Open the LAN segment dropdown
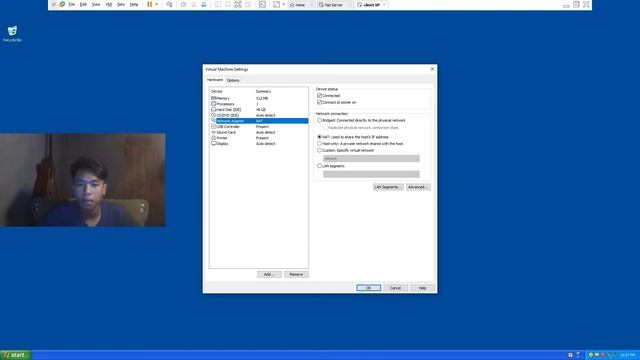 (371, 174)
